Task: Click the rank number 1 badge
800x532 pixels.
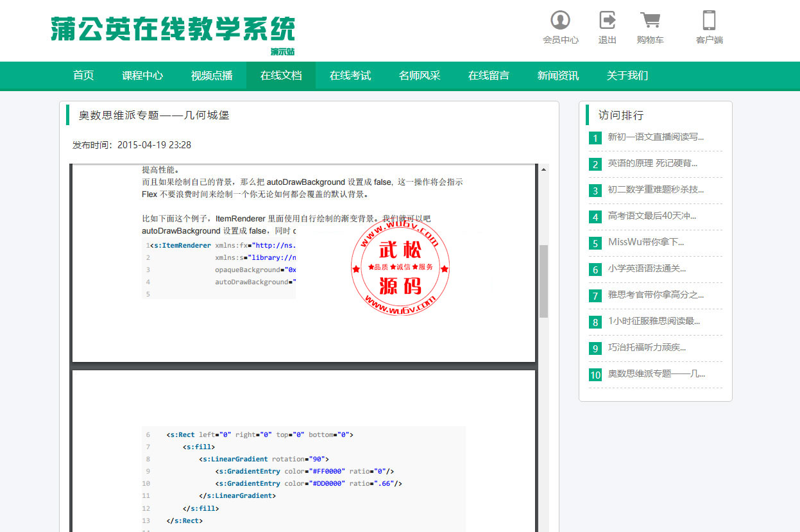Action: pos(595,137)
